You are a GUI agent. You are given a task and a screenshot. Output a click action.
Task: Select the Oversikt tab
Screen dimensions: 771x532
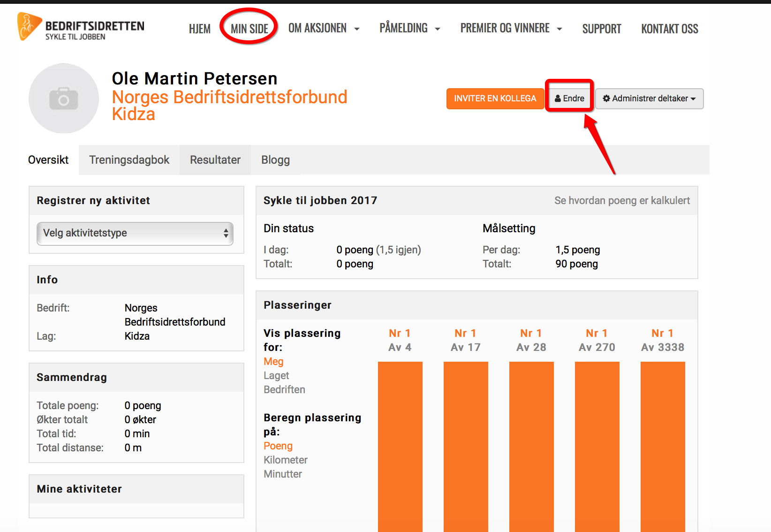(48, 160)
